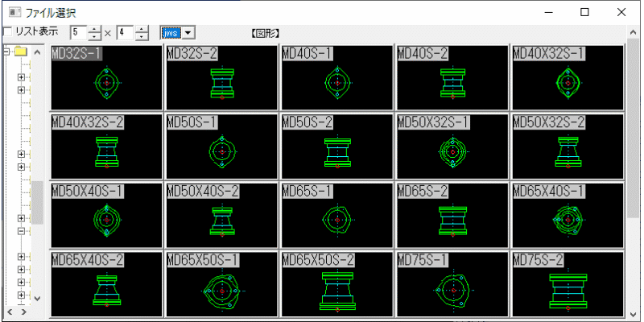
Task: Expand the topmost plus node in folder tree
Action: coord(22,76)
